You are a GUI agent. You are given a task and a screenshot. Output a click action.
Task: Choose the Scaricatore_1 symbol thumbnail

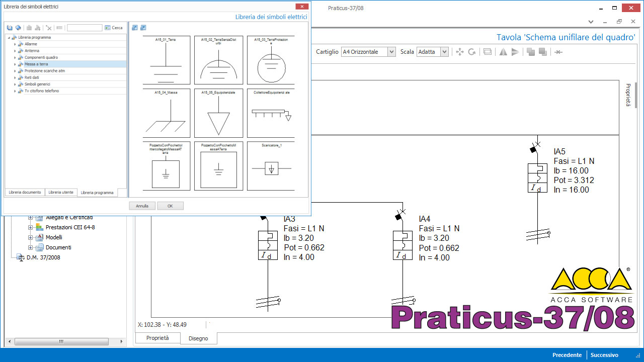[x=271, y=166]
